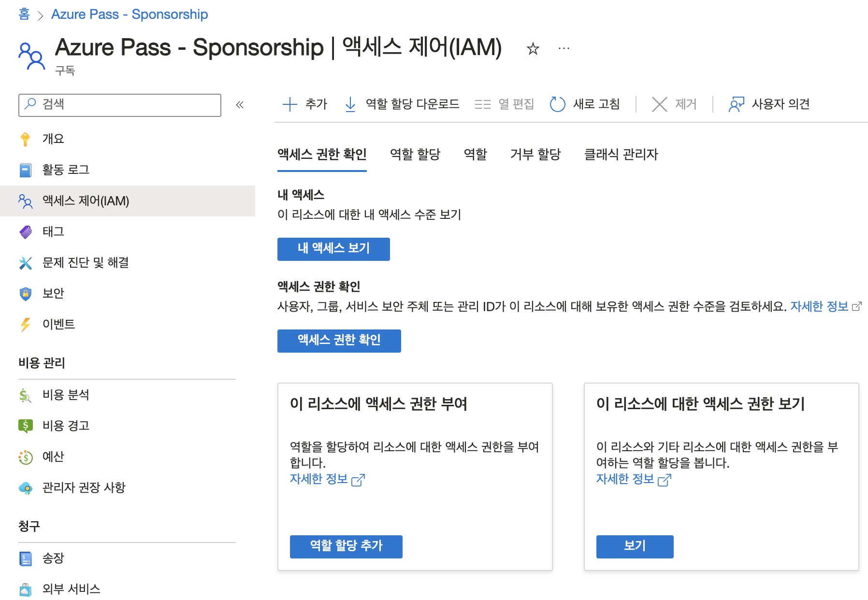
Task: Collapse the left sidebar menu
Action: pos(240,105)
